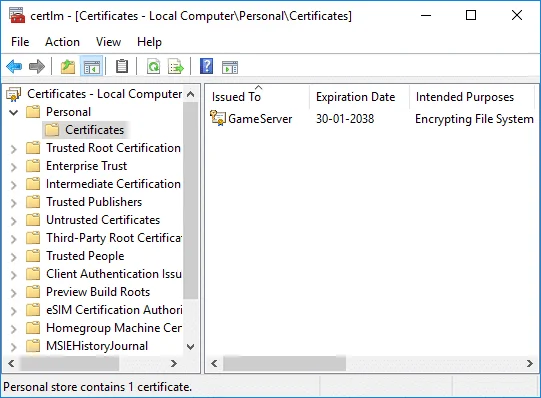541x398 pixels.
Task: Select Client Authentication Issuers tree item
Action: [x=114, y=274]
